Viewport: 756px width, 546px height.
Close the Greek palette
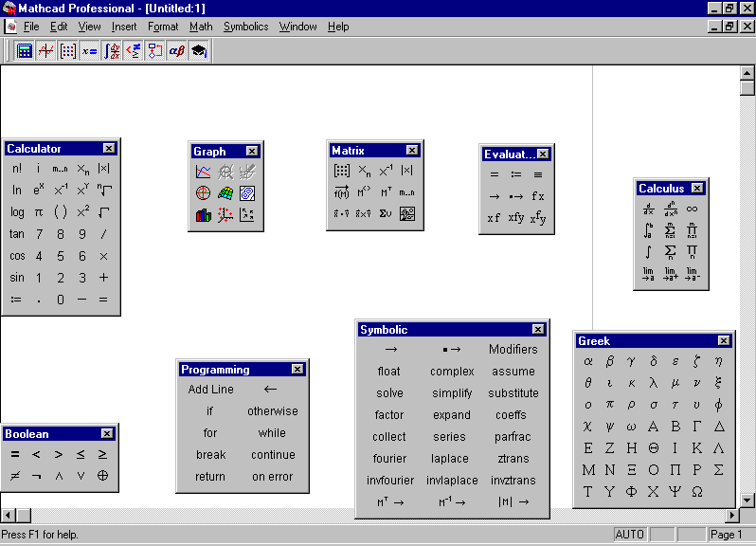click(x=724, y=340)
